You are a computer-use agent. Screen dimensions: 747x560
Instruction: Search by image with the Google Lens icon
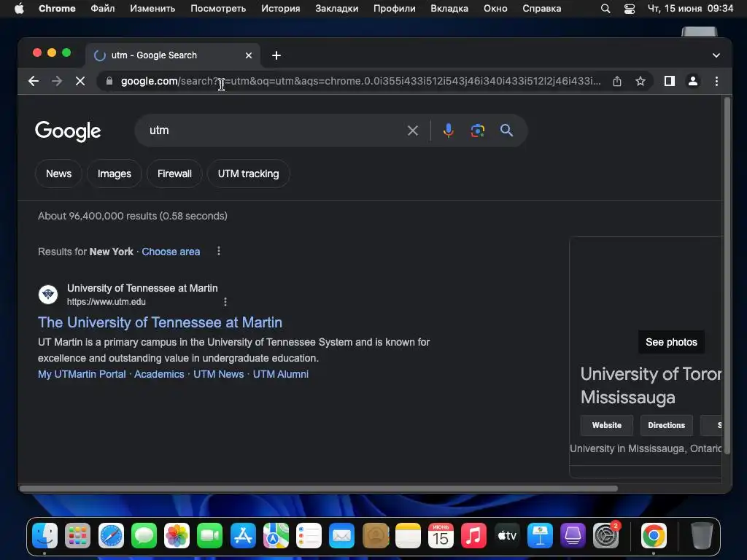477,131
